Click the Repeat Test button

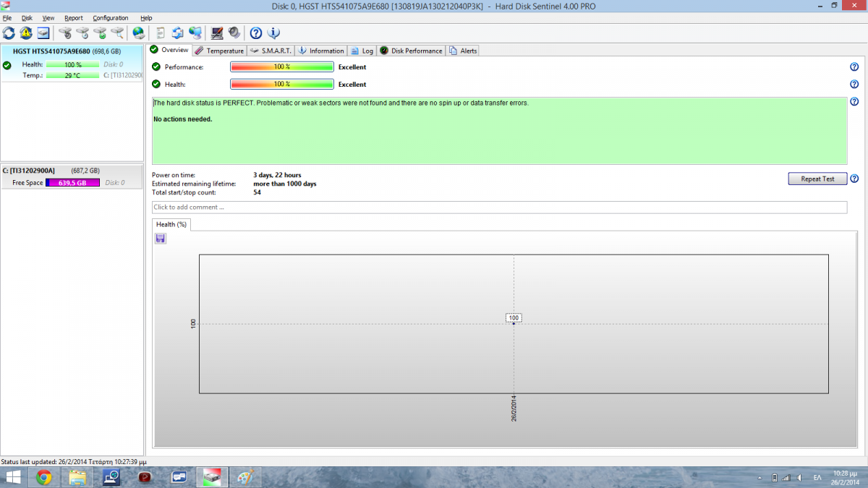pyautogui.click(x=817, y=179)
